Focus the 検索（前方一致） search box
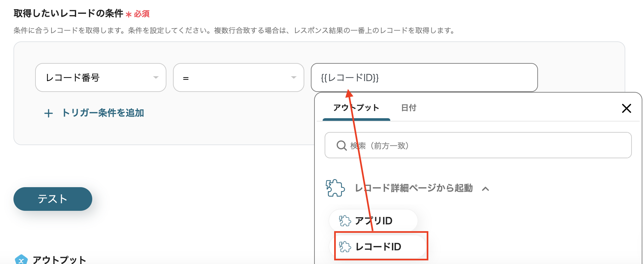Viewport: 644px width, 264px height. 478,145
